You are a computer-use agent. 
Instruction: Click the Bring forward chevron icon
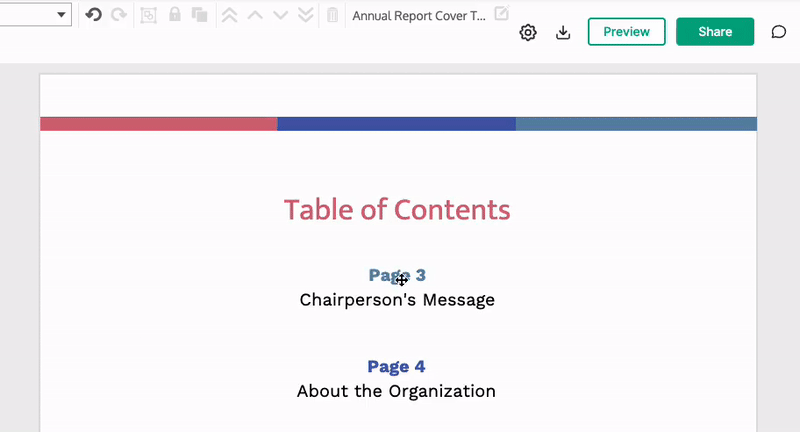(255, 15)
